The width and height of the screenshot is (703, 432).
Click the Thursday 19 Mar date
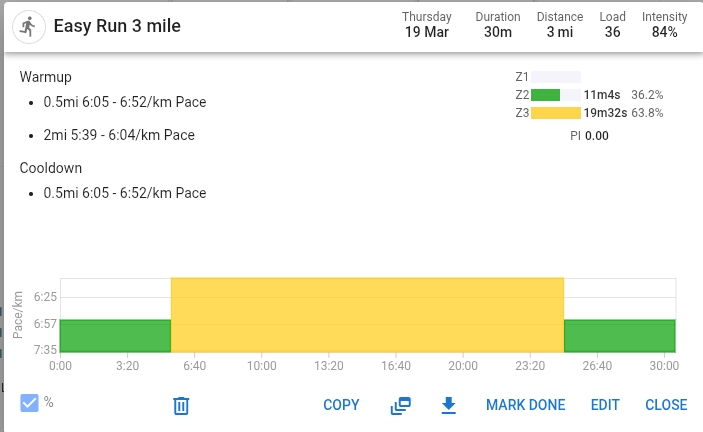[x=427, y=25]
